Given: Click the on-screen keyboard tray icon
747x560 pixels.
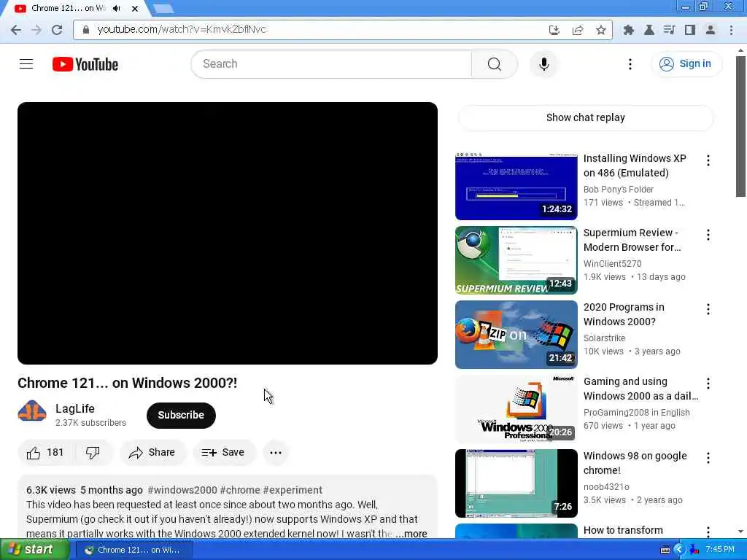Looking at the screenshot, I should click(665, 550).
